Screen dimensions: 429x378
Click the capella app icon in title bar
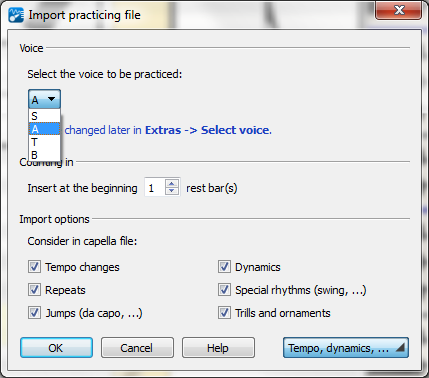tap(16, 15)
